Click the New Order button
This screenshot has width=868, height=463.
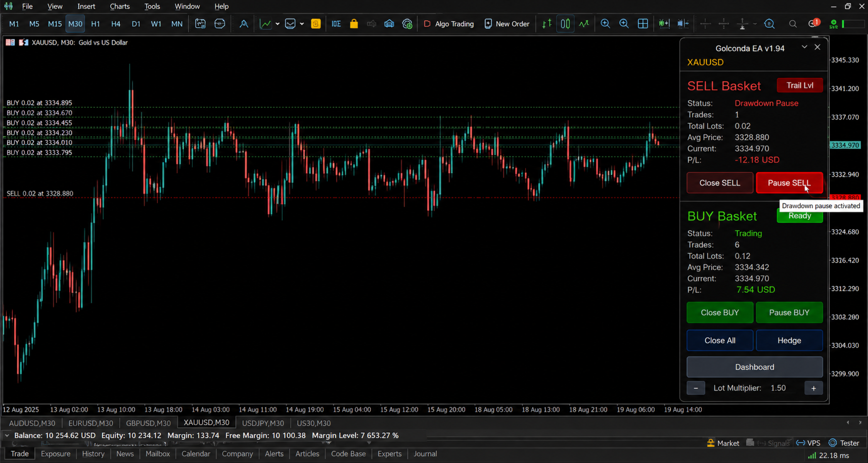[x=507, y=24]
